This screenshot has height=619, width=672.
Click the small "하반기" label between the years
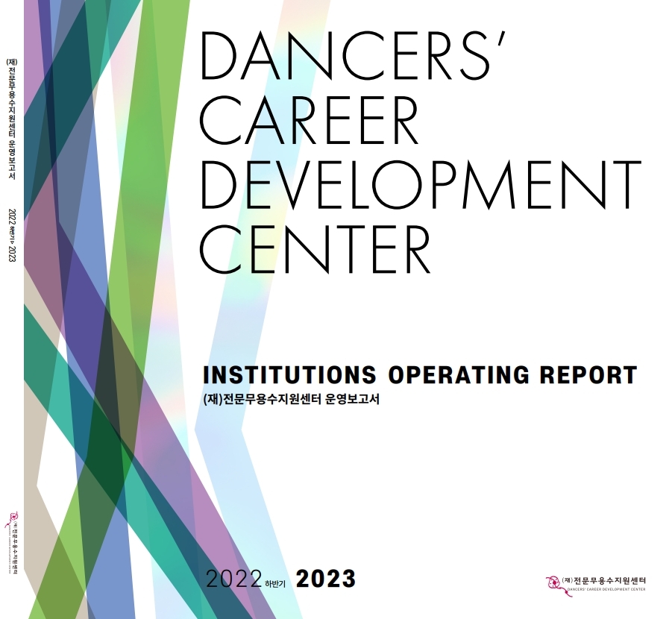275,583
